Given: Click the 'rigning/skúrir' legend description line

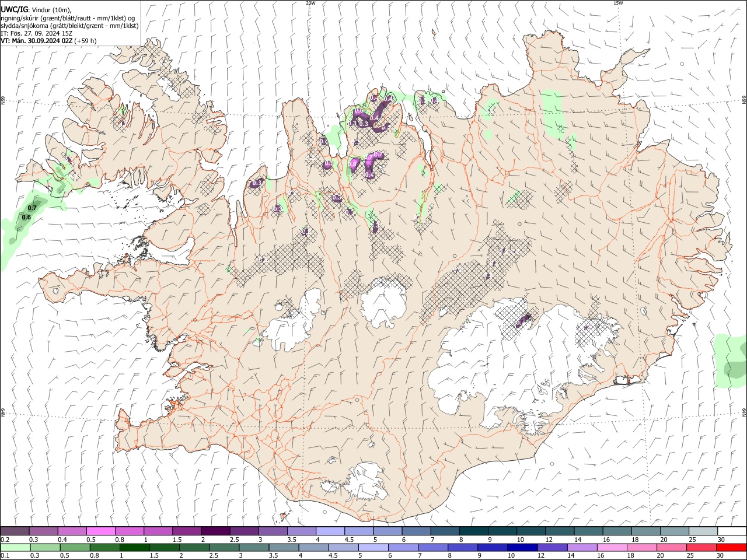Looking at the screenshot, I should tap(68, 17).
